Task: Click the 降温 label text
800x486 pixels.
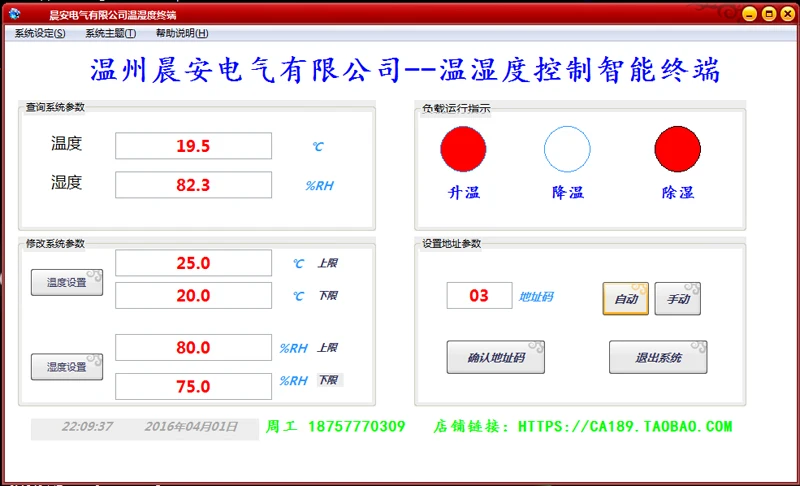Action: 567,193
